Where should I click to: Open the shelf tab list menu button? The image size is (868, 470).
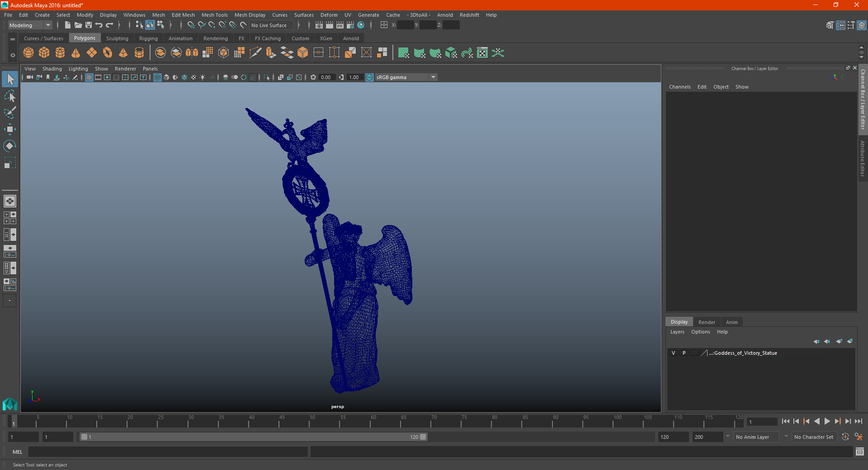coord(13,39)
